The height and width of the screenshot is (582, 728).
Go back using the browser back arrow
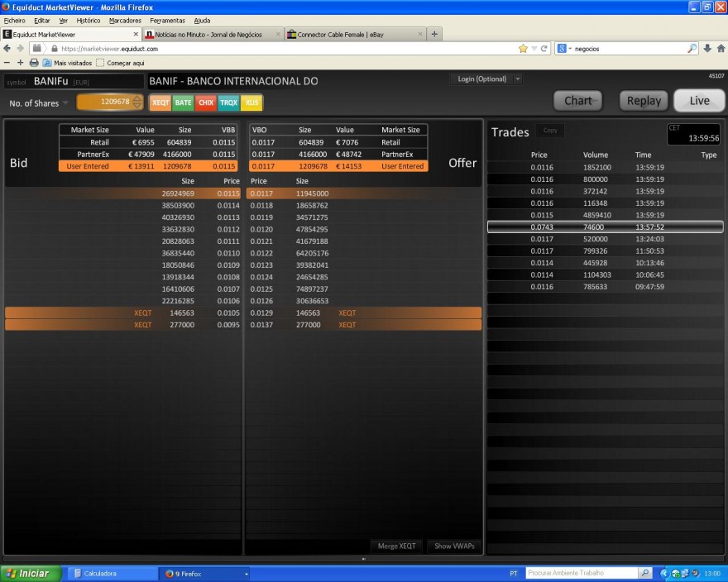[x=7, y=48]
